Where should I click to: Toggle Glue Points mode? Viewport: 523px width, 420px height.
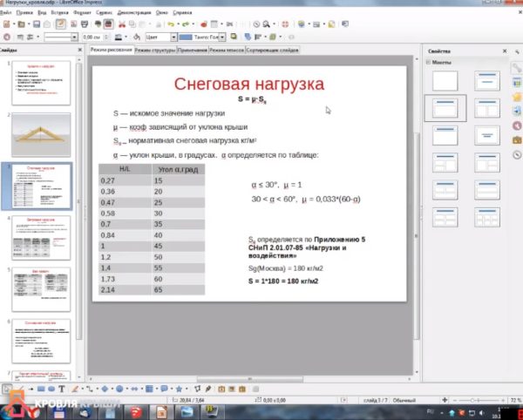[208, 389]
